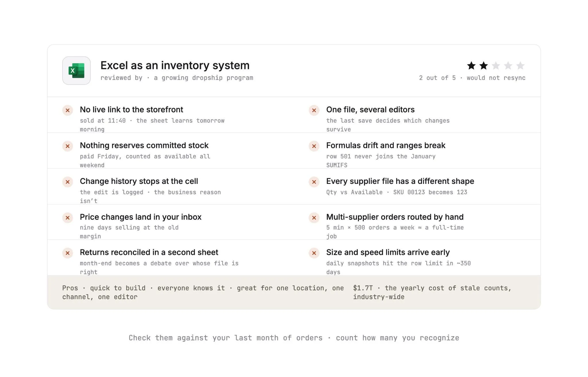588x377 pixels.
Task: Click the X icon beside Change history stops at the cell
Action: 68,182
